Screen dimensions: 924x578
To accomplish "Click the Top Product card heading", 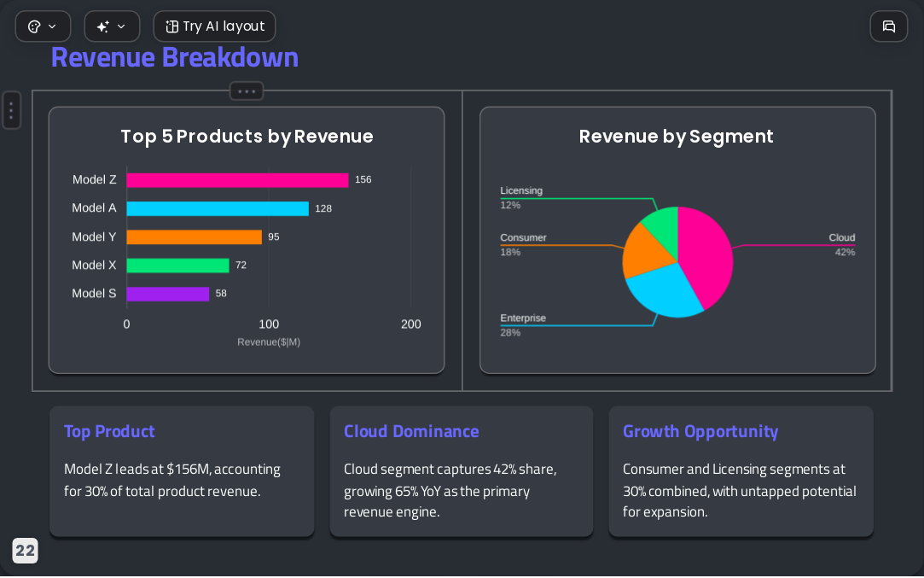I will (x=109, y=431).
